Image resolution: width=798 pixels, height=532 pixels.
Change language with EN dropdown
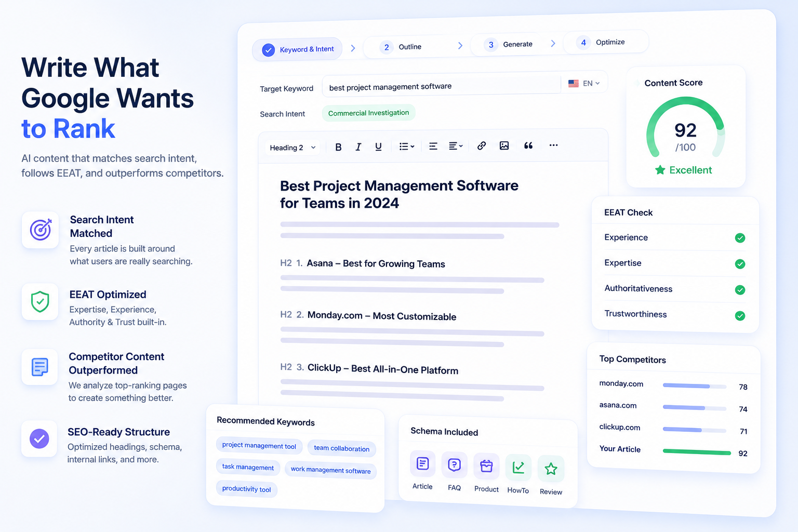click(x=591, y=83)
